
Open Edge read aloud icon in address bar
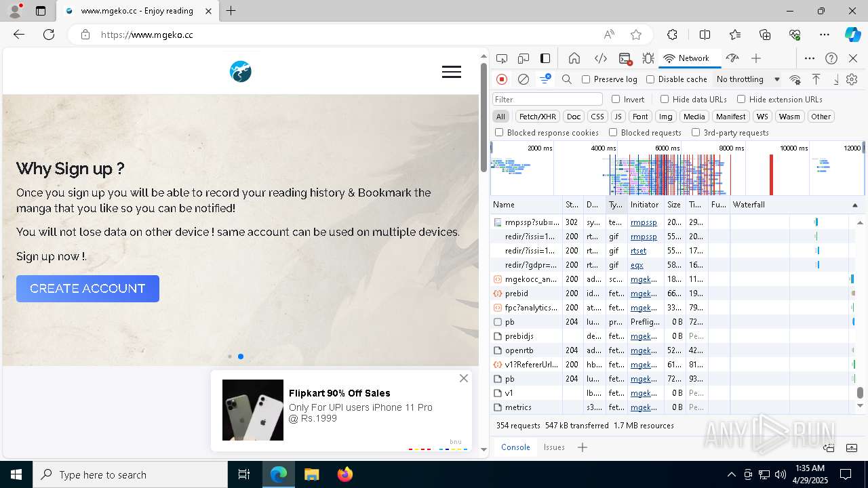pos(609,35)
